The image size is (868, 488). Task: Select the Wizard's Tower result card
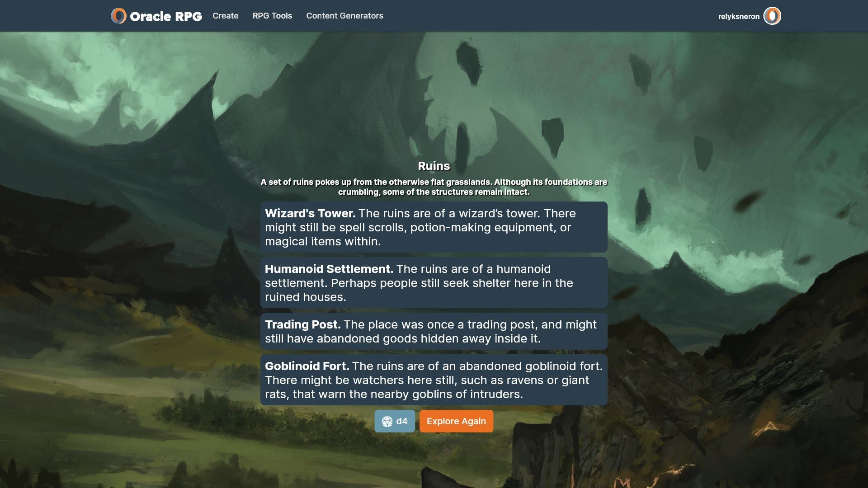[434, 227]
